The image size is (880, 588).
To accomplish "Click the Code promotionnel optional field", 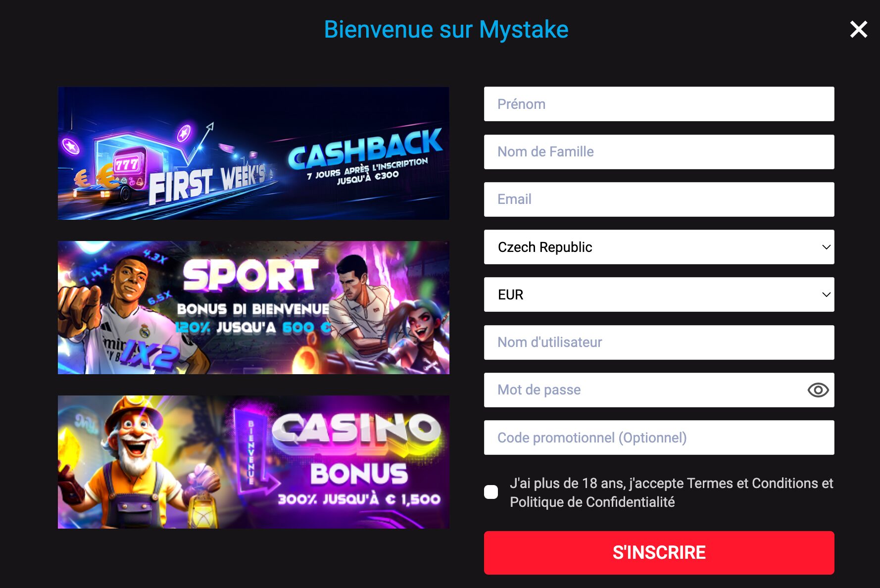I will (659, 438).
